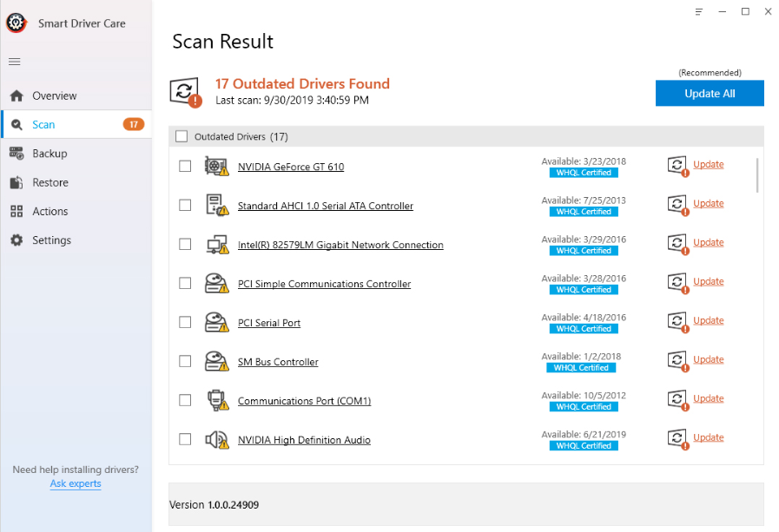Open SM Bus Controller driver link
The width and height of the screenshot is (779, 532).
point(278,362)
